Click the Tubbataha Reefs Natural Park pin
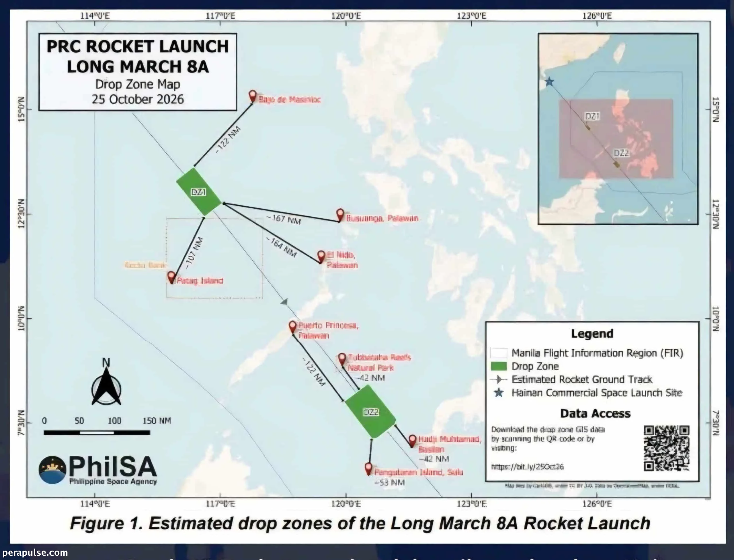The width and height of the screenshot is (734, 560). (x=342, y=359)
